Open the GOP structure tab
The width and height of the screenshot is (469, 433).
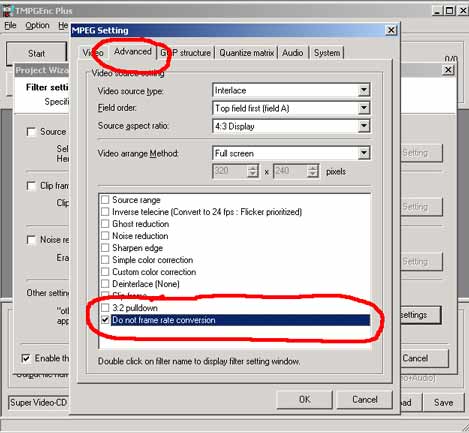pos(185,53)
